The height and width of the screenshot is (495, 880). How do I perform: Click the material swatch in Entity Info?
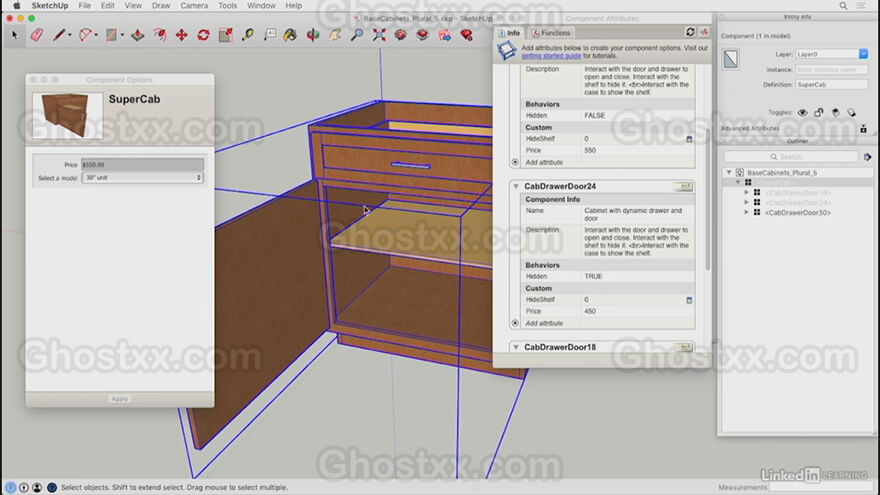tap(731, 59)
